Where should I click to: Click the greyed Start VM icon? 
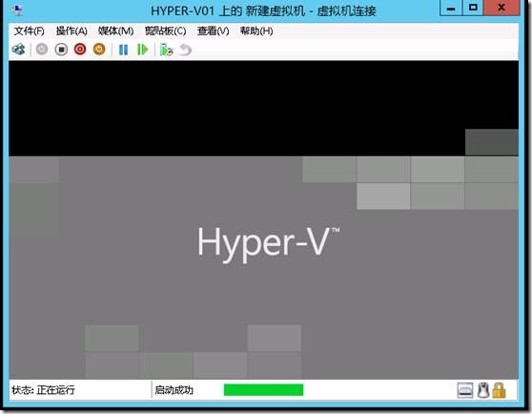[42, 50]
